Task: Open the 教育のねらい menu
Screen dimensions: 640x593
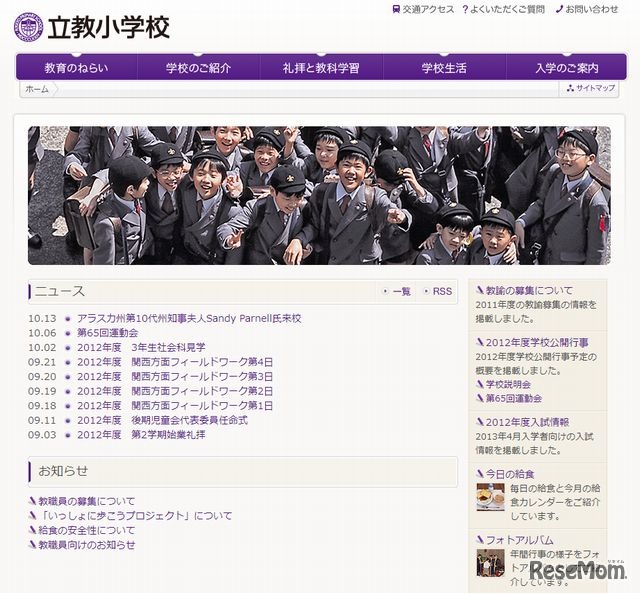Action: point(76,67)
